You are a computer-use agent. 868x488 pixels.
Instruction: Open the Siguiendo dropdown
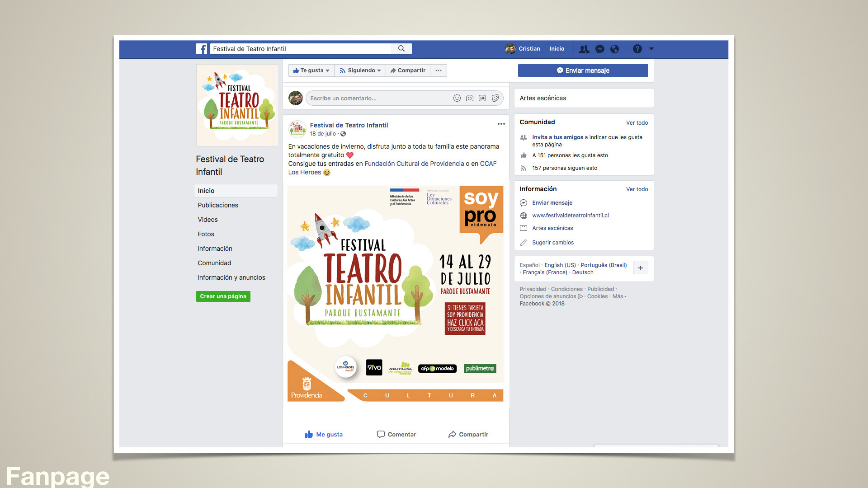(360, 70)
